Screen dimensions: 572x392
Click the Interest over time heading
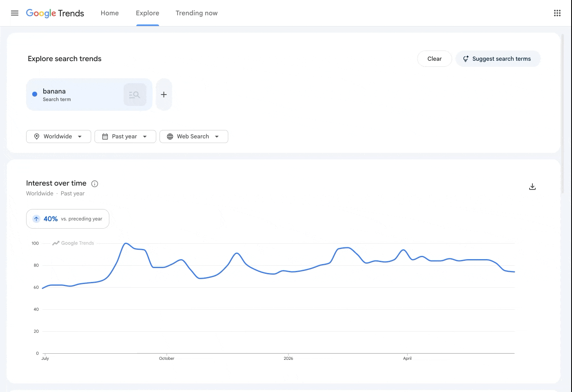tap(56, 183)
